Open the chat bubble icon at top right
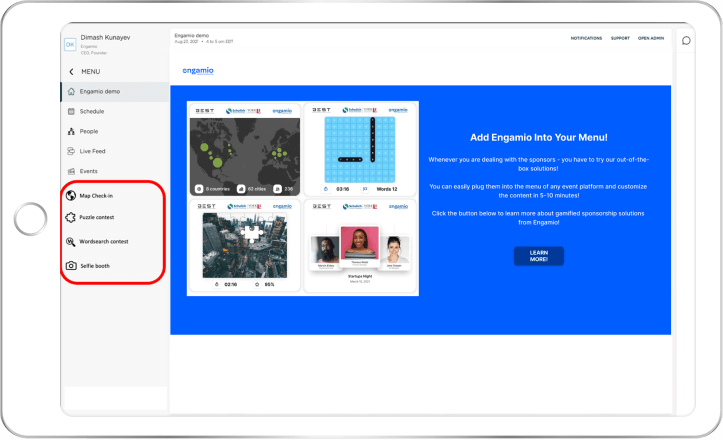Viewport: 723px width, 440px height. point(686,40)
